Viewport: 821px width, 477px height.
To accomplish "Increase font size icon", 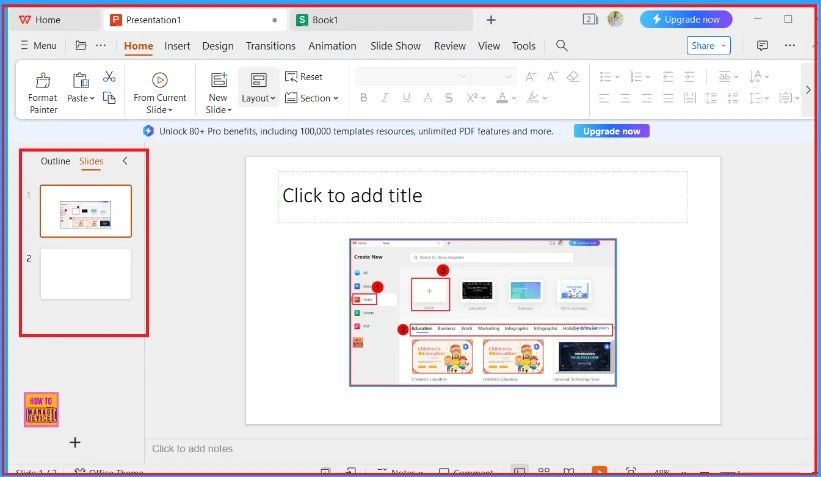I will [x=531, y=76].
